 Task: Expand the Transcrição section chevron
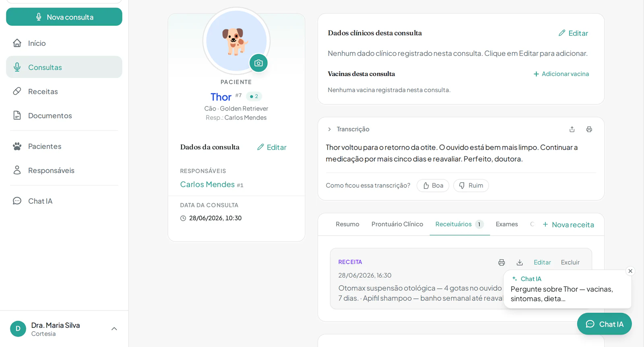(329, 129)
